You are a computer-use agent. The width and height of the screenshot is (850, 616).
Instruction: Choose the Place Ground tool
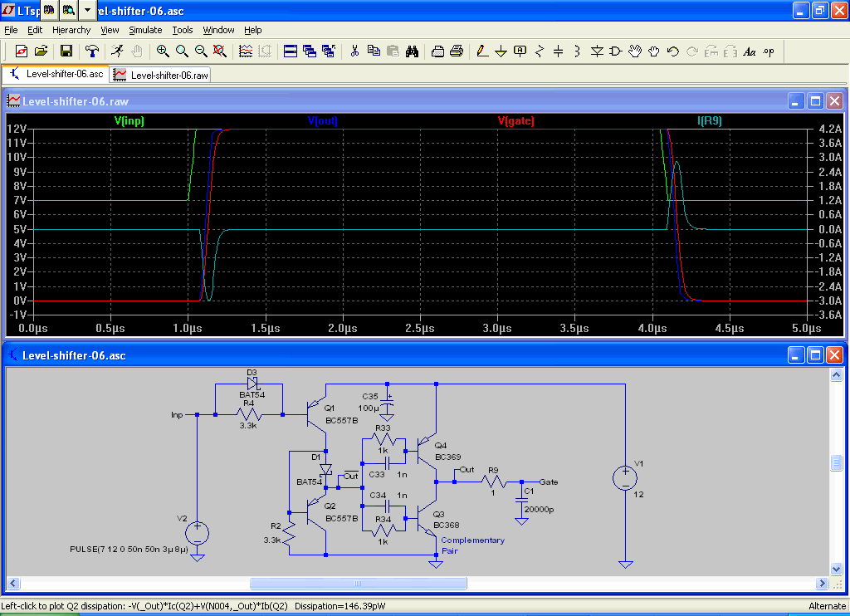click(x=501, y=51)
